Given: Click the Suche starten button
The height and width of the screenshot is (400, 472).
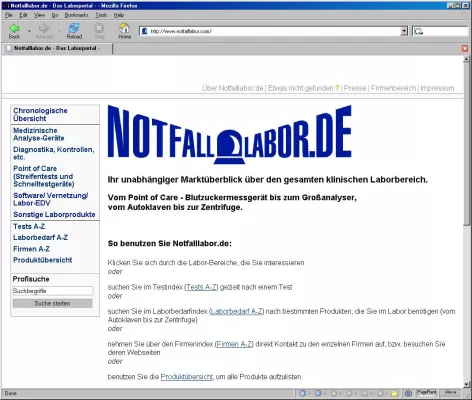Looking at the screenshot, I should coord(53,303).
